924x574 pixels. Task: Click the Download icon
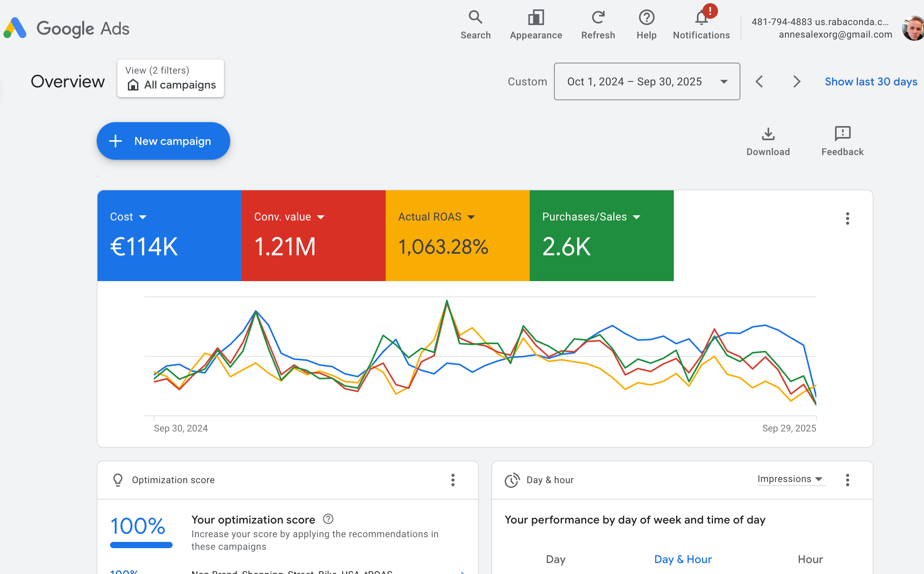768,134
